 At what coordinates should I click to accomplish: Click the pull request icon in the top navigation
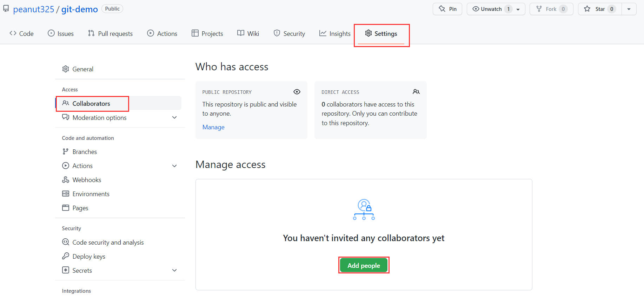(x=91, y=33)
